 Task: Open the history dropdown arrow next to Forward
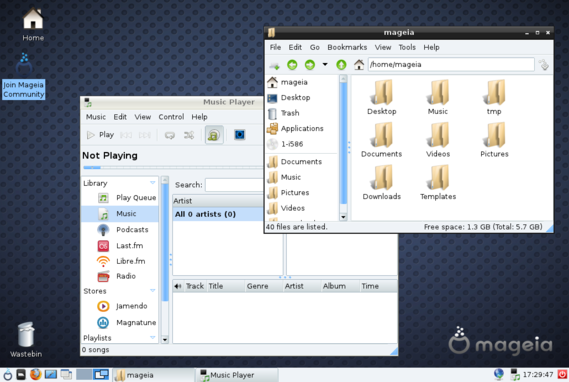pyautogui.click(x=325, y=65)
